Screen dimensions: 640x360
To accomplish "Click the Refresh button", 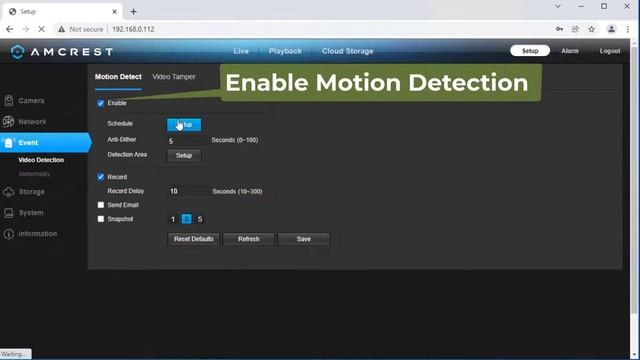I will 249,239.
